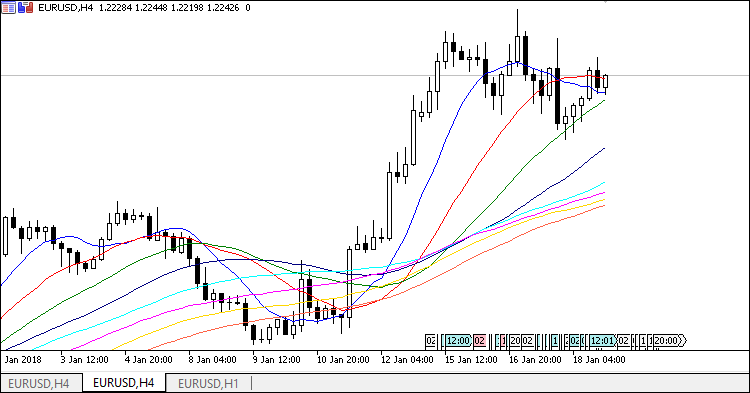Screen dimensions: 750x393
Task: Select the active EURUSD,H4 chart tab
Action: tap(123, 383)
